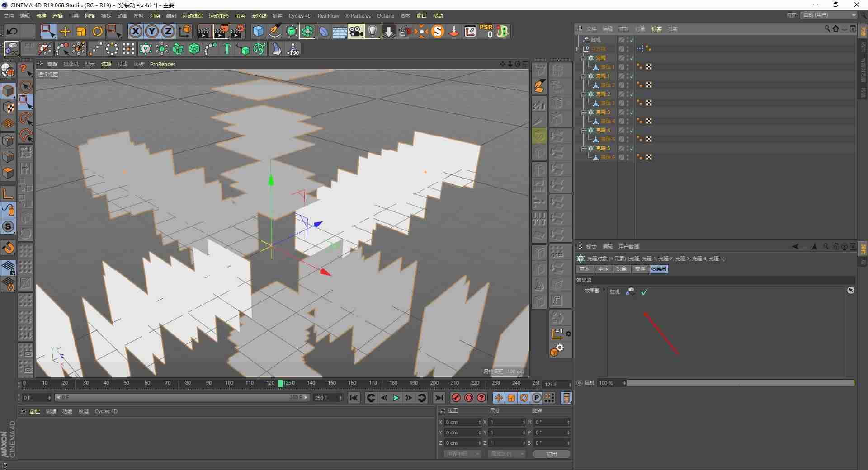
Task: Click the question-mark help cursor icon
Action: (x=25, y=70)
